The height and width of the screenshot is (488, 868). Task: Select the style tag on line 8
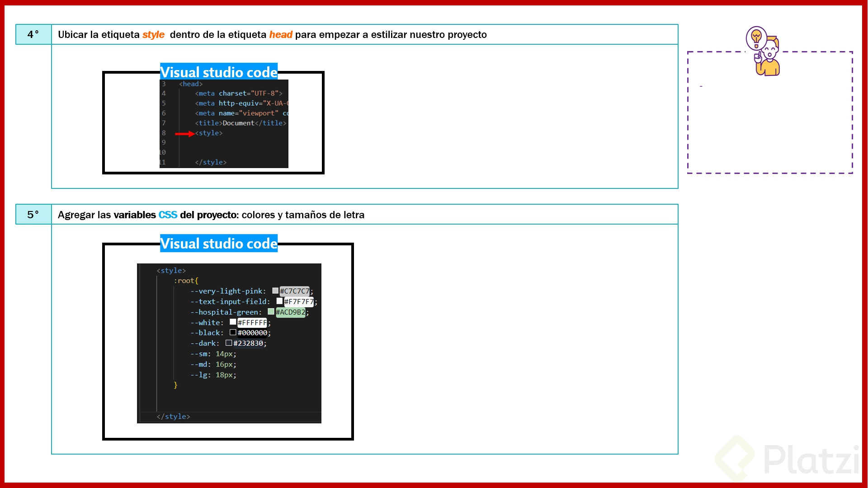(209, 133)
